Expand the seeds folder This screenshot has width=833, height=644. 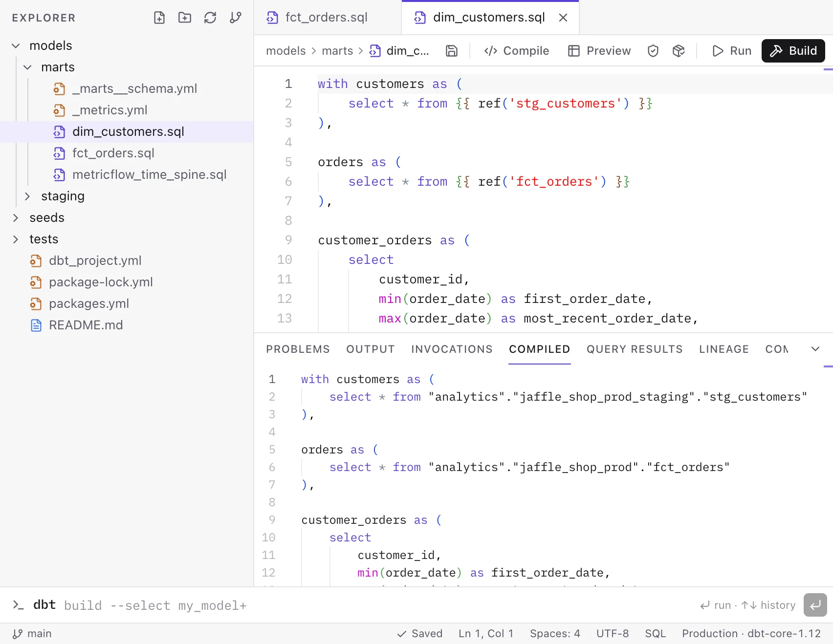pos(16,218)
